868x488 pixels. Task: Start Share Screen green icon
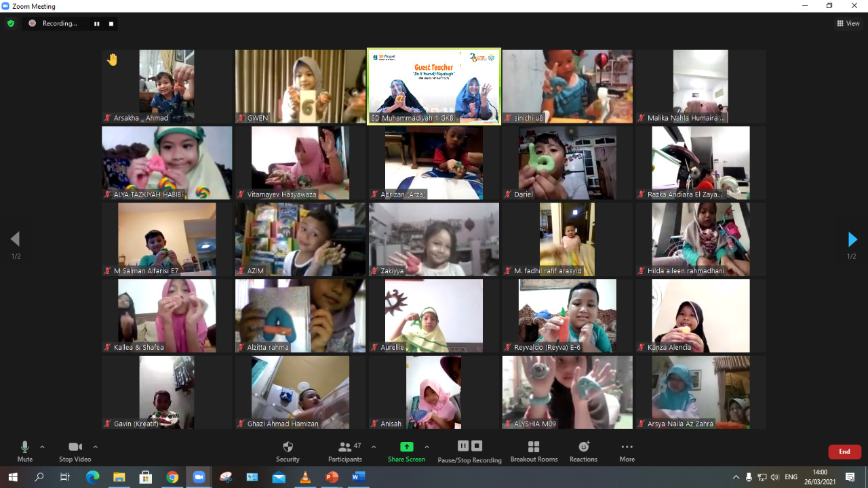tap(406, 447)
